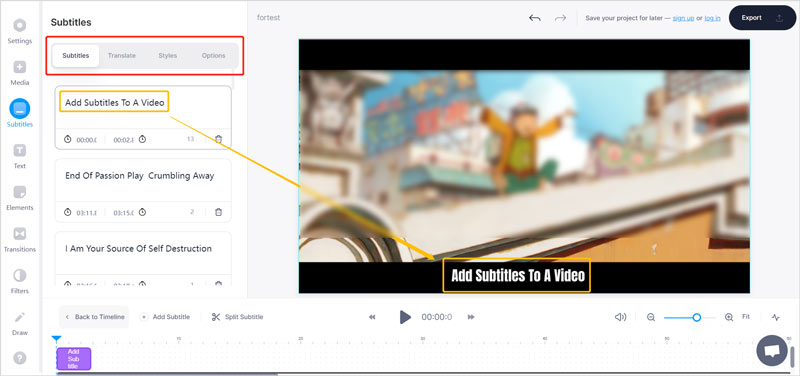Edit 'End Of Passion Play Crumbling Away' subtitle
This screenshot has width=800, height=376.
coord(139,176)
